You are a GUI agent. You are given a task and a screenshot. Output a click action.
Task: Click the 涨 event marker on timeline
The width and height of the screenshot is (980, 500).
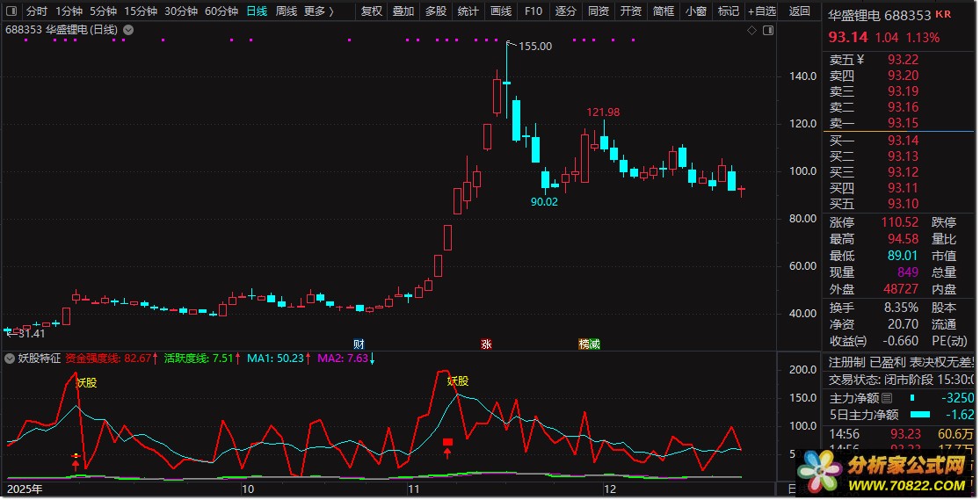point(486,344)
